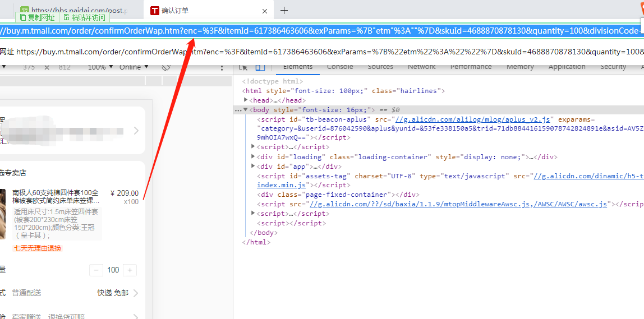Select the URL suggestion starting with 网址 https://buy.m.tmall.com
Viewport: 644px width, 319px height.
coord(322,52)
